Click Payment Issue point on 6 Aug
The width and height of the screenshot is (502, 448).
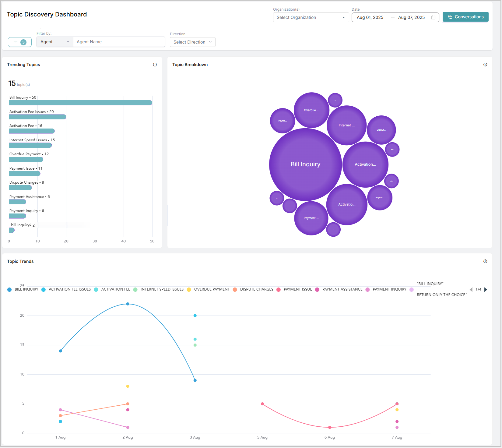point(330,427)
